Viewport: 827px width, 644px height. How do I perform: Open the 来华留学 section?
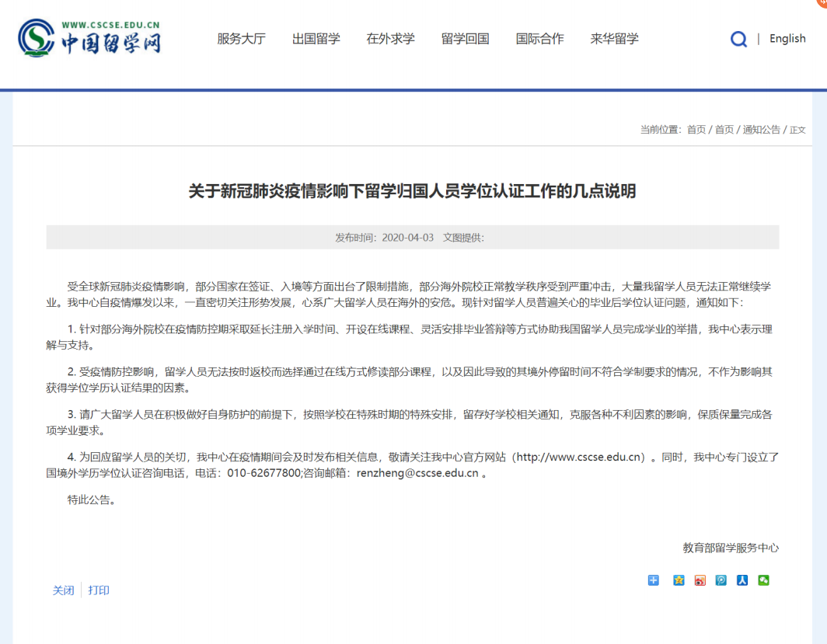613,39
